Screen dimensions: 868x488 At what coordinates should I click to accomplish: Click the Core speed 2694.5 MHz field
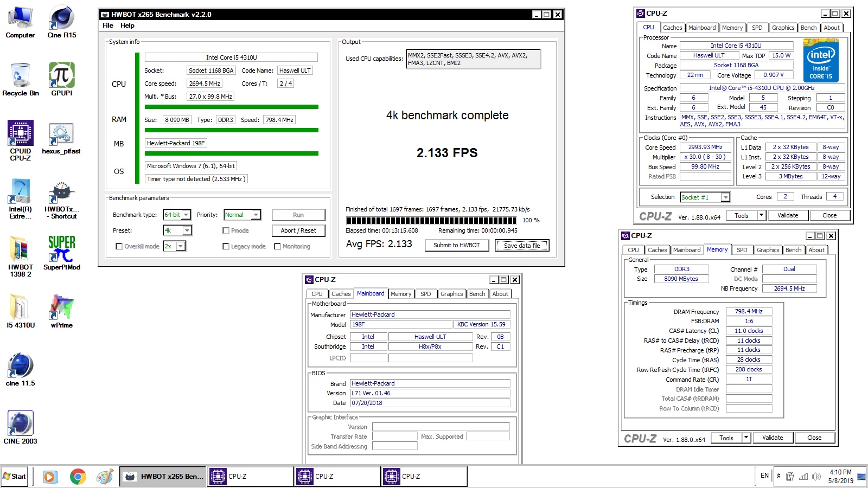[205, 84]
